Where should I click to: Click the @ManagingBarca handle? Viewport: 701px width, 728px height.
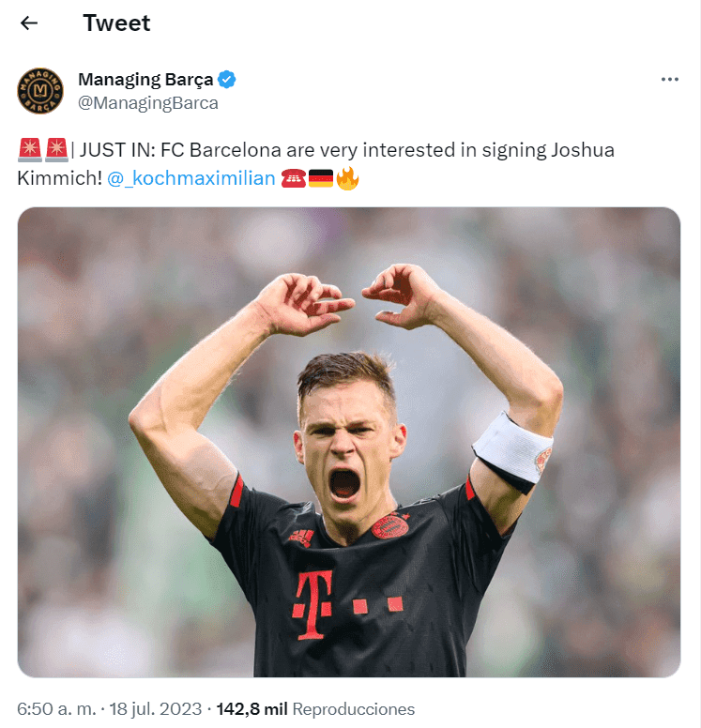[148, 103]
